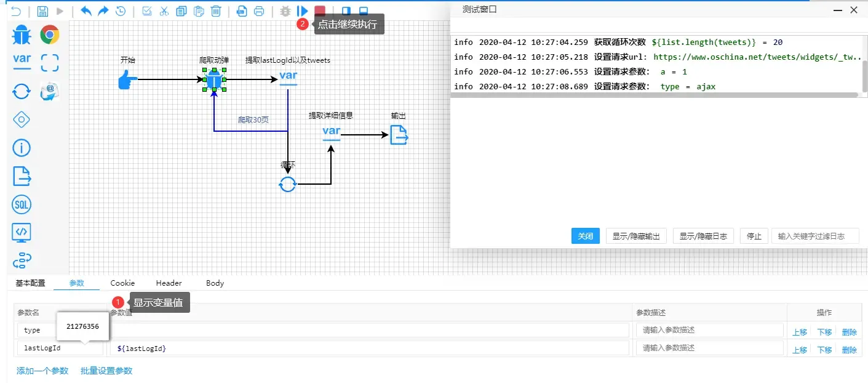Open the Header tab

click(169, 283)
